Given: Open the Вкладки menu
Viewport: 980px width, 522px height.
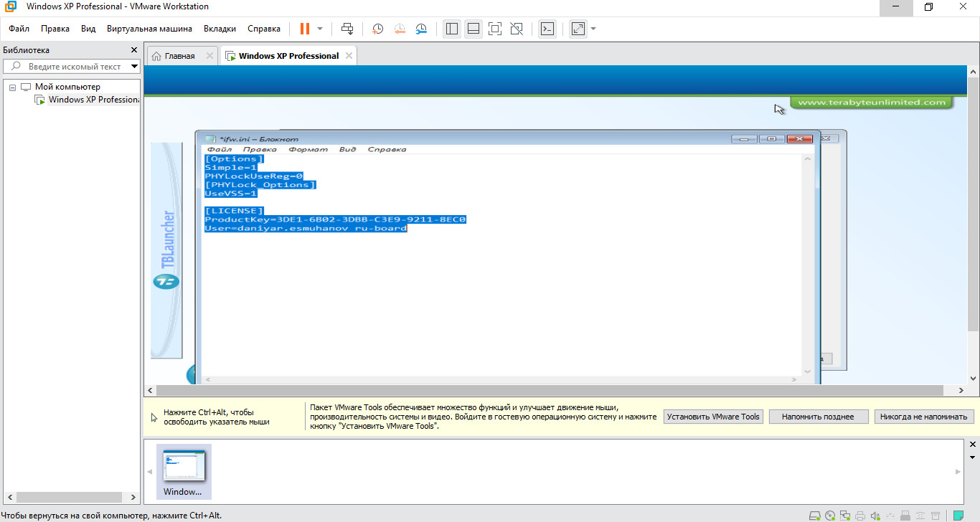Looking at the screenshot, I should click(220, 29).
